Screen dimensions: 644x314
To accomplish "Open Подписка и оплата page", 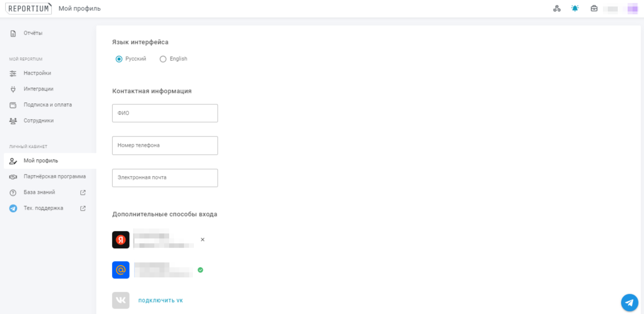I will 47,105.
